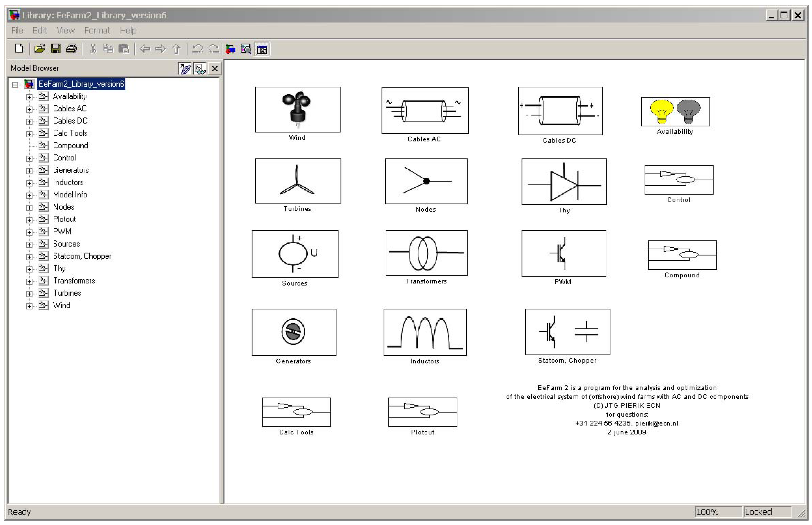Select the Availability light bulbs block
Image resolution: width=812 pixels, height=525 pixels.
coord(676,112)
